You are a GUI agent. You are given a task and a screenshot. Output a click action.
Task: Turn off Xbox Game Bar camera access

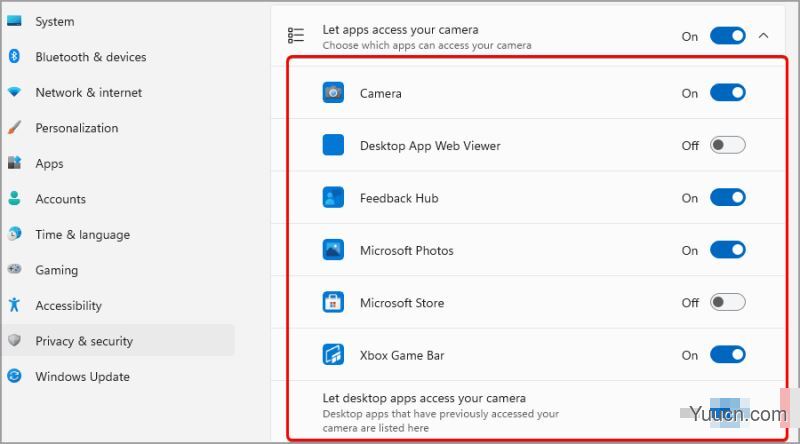point(728,355)
